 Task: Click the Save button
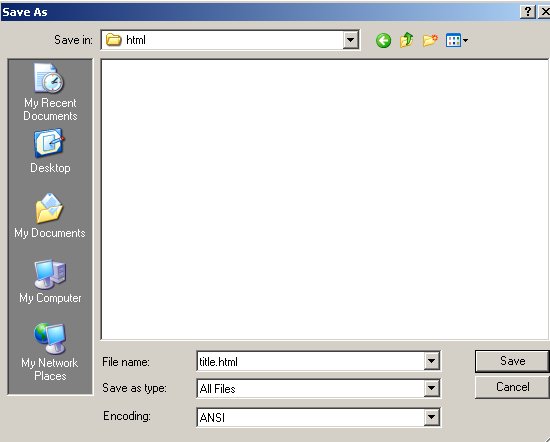(512, 361)
